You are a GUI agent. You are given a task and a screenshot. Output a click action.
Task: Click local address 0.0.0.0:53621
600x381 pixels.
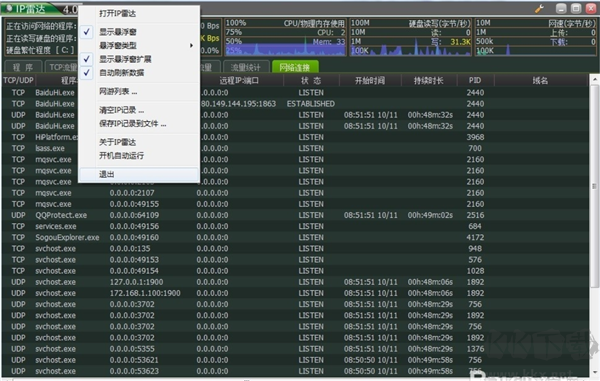[x=134, y=360]
